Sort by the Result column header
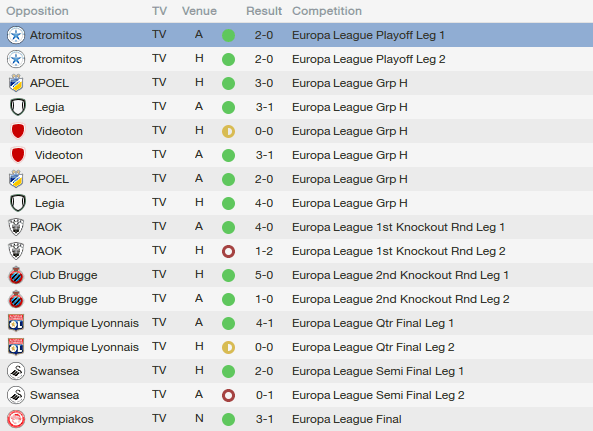This screenshot has width=593, height=431. (264, 11)
